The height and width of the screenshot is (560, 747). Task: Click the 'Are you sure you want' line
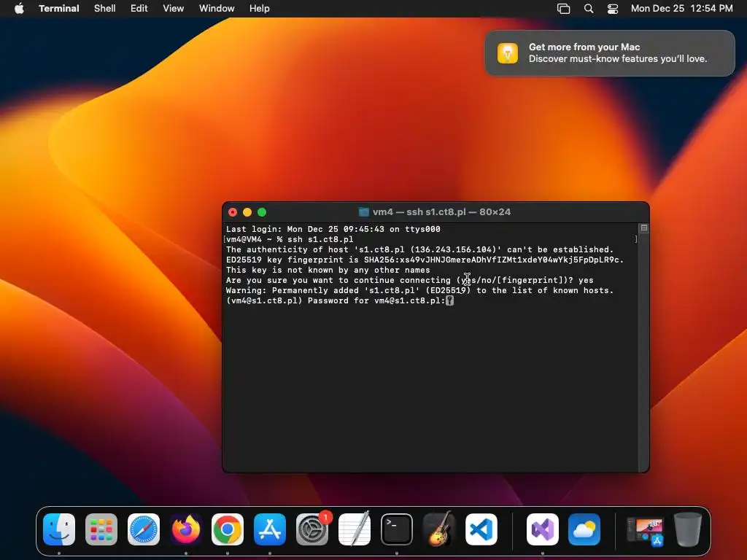click(410, 280)
